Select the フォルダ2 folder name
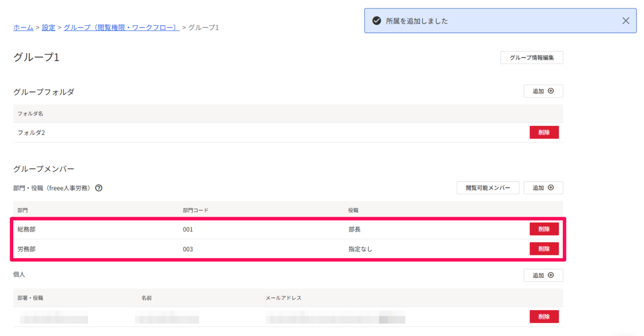Screen dimensions: 644x336 click(x=31, y=133)
